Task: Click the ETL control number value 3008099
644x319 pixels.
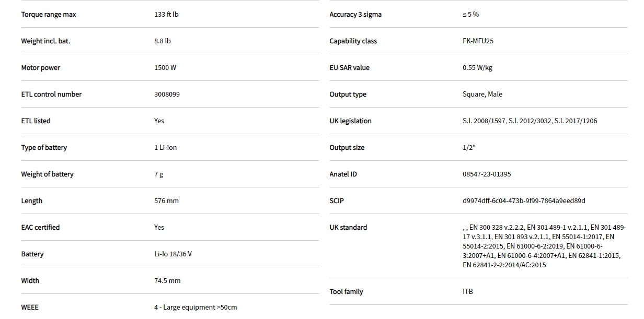Action: [167, 94]
